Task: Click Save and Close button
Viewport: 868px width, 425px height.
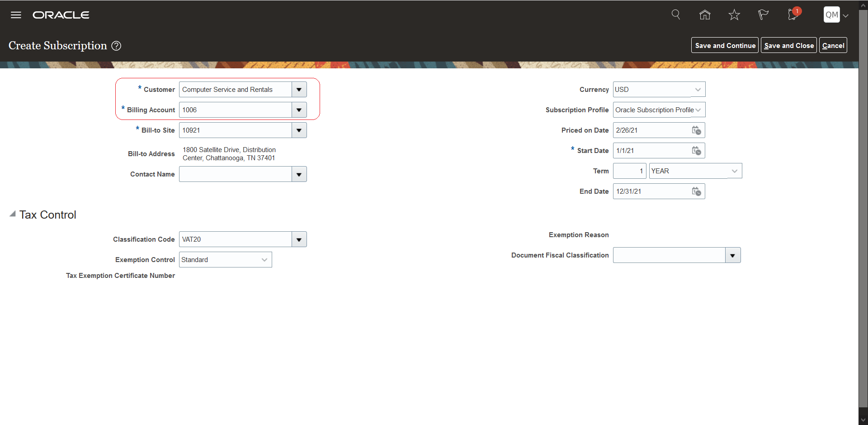Action: (x=789, y=45)
